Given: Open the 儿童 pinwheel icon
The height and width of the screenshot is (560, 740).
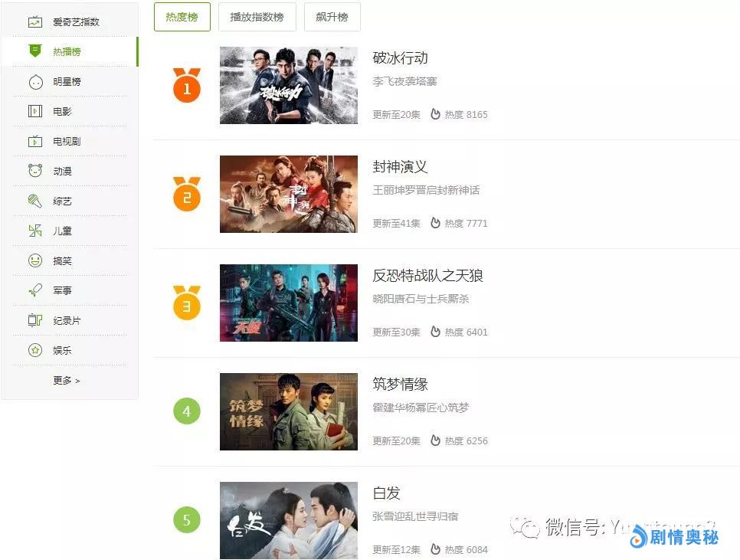Looking at the screenshot, I should 35,231.
